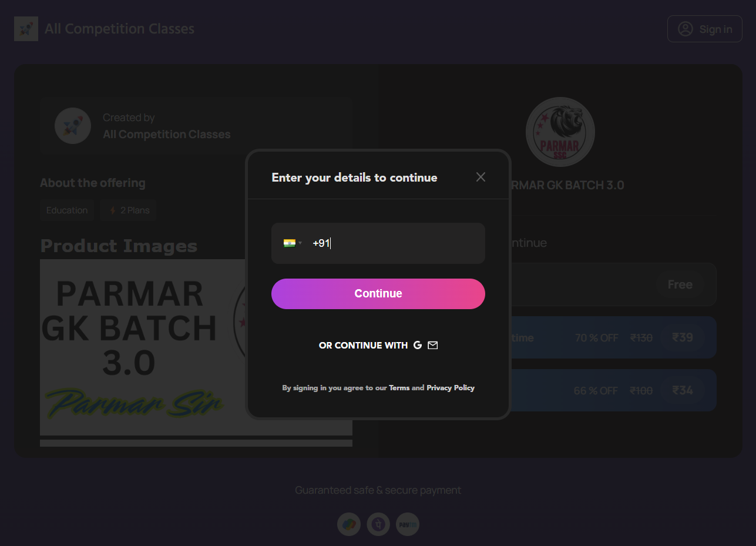
Task: Click the Paytm payment icon
Action: tap(407, 524)
